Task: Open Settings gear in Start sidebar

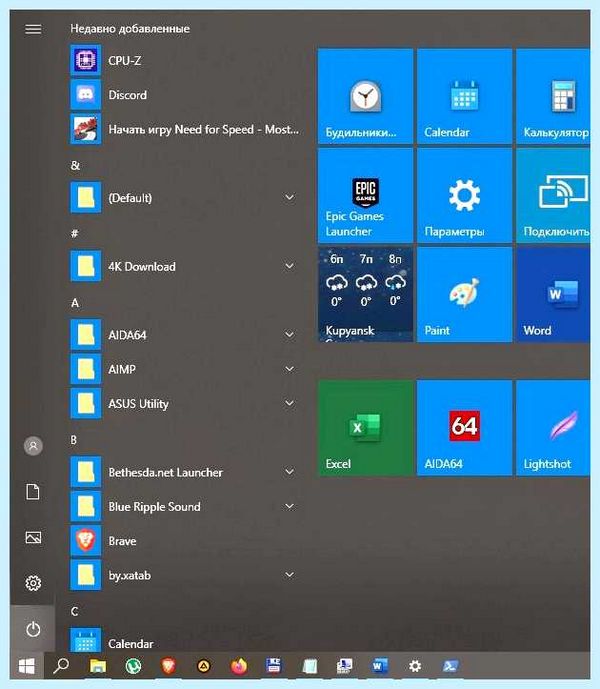Action: pos(33,583)
